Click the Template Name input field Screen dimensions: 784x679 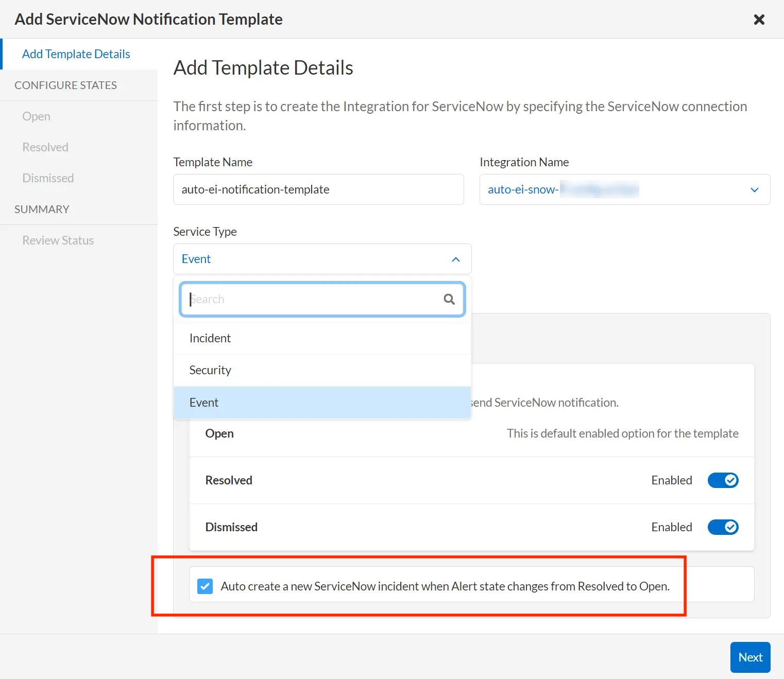coord(318,189)
